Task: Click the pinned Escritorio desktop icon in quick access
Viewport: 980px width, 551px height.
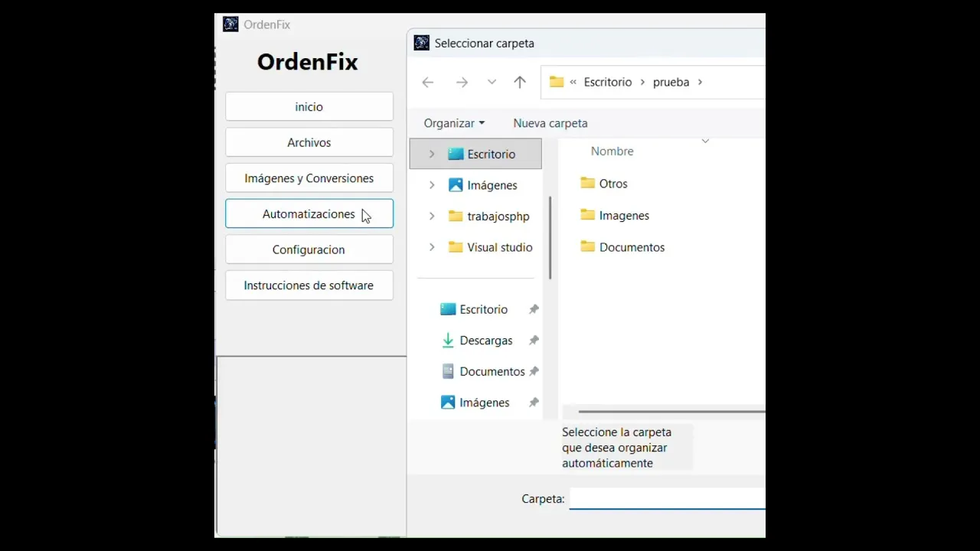Action: (x=448, y=309)
